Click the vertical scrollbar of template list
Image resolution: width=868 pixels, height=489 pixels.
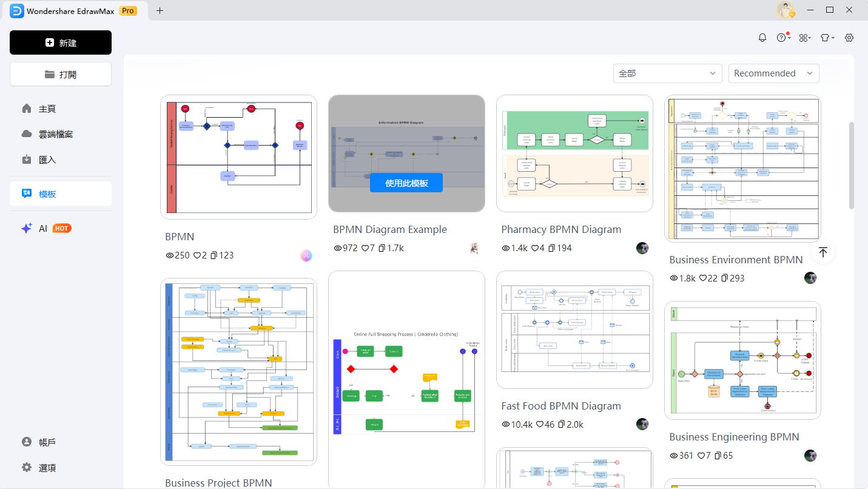click(851, 165)
